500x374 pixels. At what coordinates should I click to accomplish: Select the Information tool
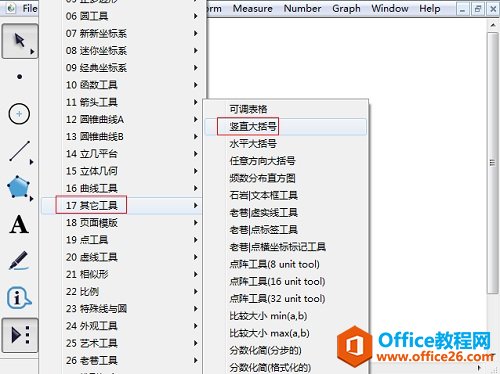tap(19, 297)
